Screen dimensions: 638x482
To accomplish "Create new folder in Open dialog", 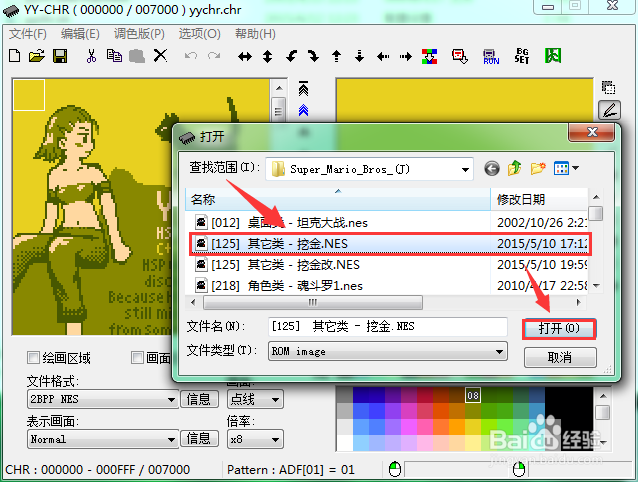I will click(x=538, y=168).
